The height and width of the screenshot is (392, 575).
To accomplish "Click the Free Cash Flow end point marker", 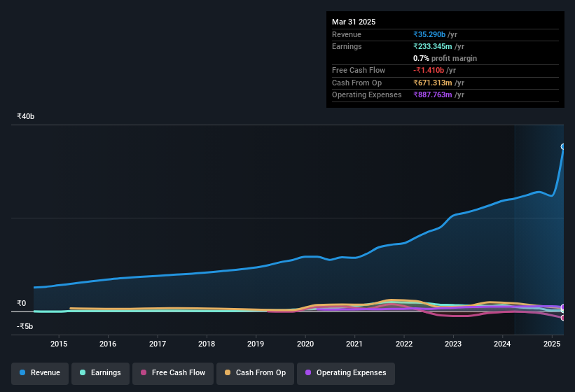I will click(x=563, y=318).
